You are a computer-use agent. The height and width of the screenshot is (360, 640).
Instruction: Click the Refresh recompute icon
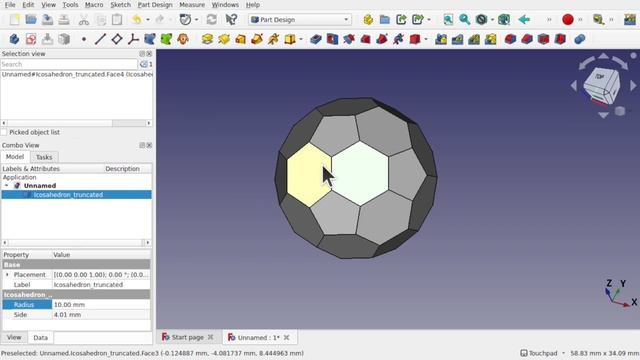(x=211, y=20)
